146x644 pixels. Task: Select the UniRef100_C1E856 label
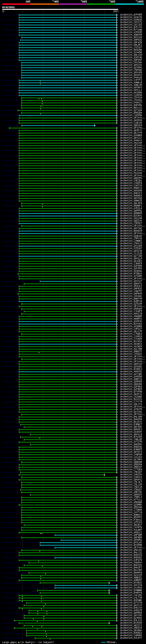[131, 115]
